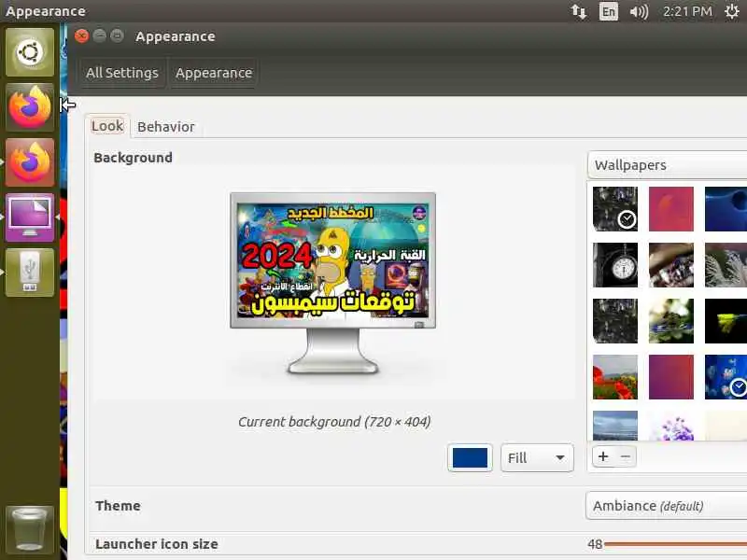The height and width of the screenshot is (560, 747).
Task: Open the Ubuntu Dash search launcher
Action: (x=30, y=52)
